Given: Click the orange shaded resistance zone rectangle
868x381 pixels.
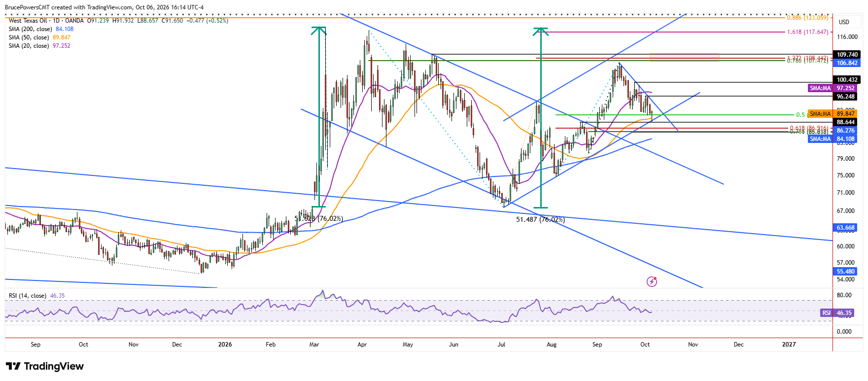Looking at the screenshot, I should point(684,57).
